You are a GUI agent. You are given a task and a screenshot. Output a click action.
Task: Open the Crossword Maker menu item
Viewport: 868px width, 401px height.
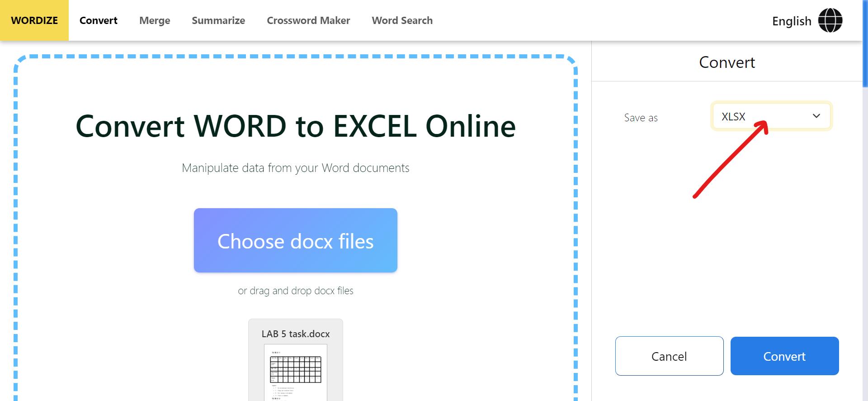coord(308,20)
